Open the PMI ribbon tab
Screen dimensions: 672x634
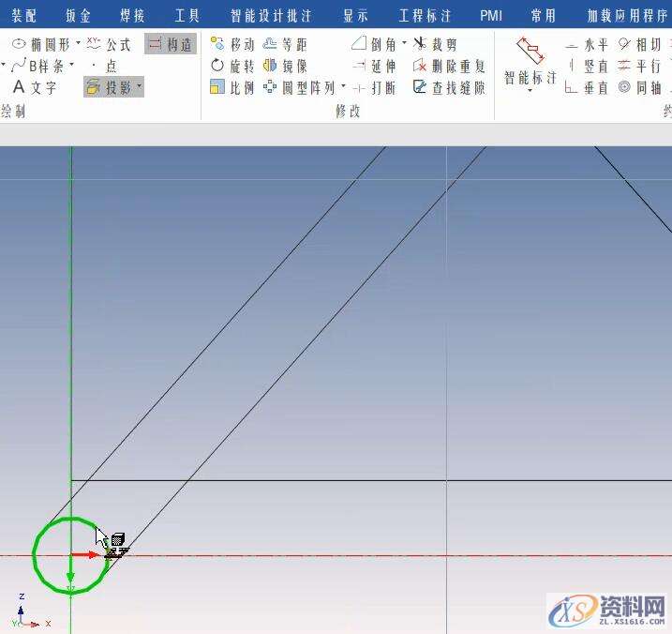[491, 16]
